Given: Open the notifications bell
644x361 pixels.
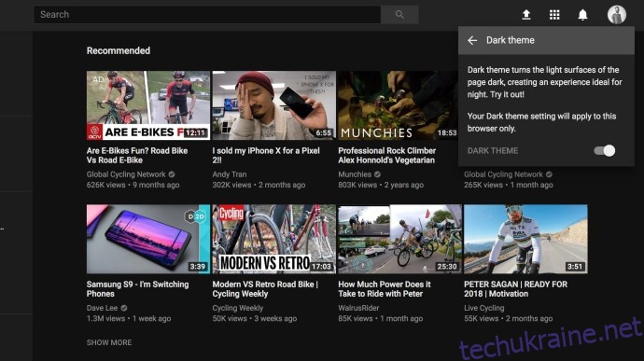Looking at the screenshot, I should point(582,15).
